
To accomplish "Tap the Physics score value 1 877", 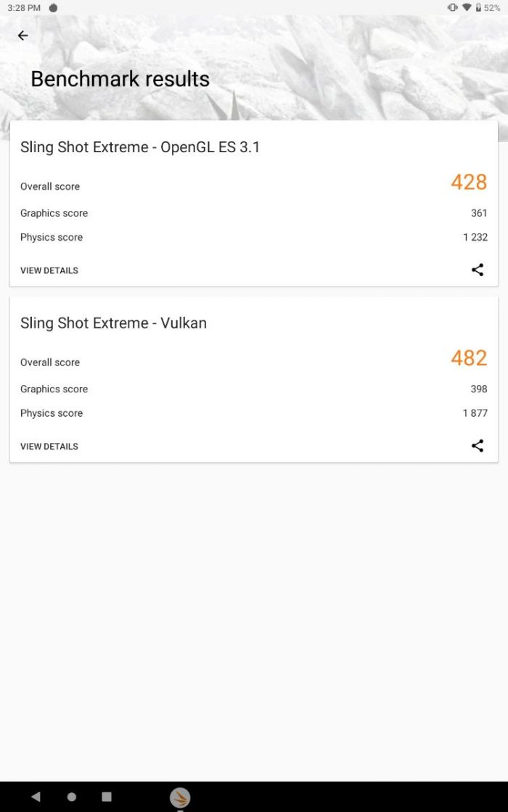I will pyautogui.click(x=475, y=413).
